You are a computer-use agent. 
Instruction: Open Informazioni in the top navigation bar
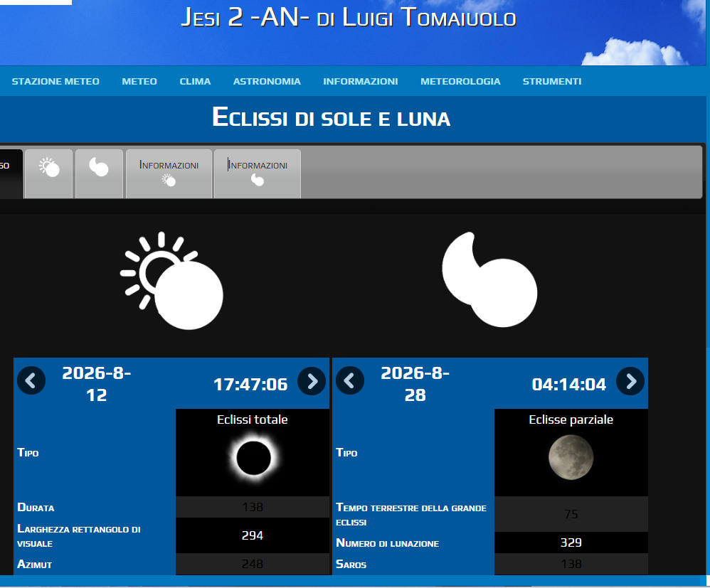click(x=361, y=82)
